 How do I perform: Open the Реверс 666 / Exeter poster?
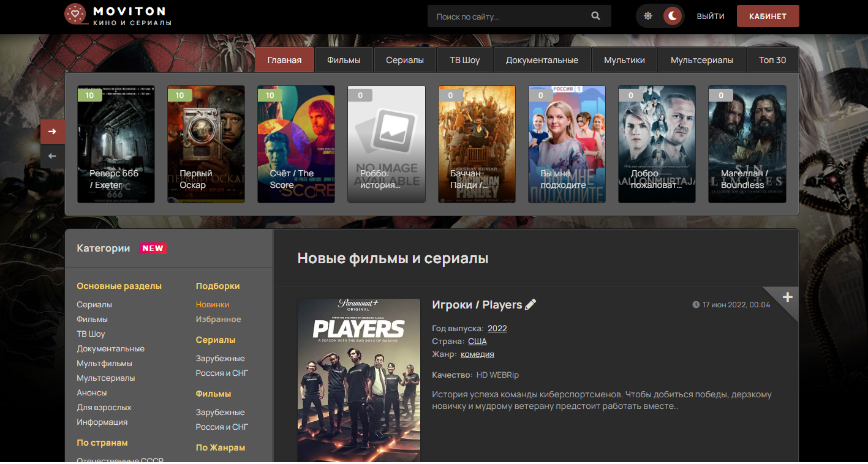116,144
